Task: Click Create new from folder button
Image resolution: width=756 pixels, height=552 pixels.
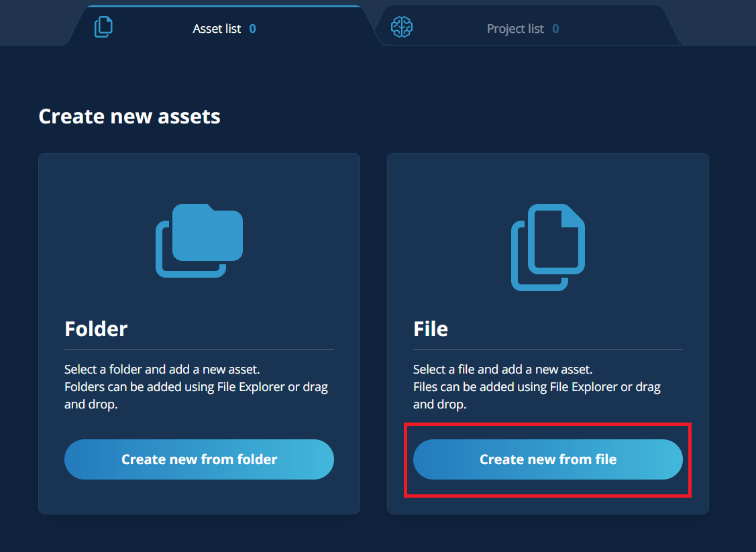Action: tap(199, 459)
